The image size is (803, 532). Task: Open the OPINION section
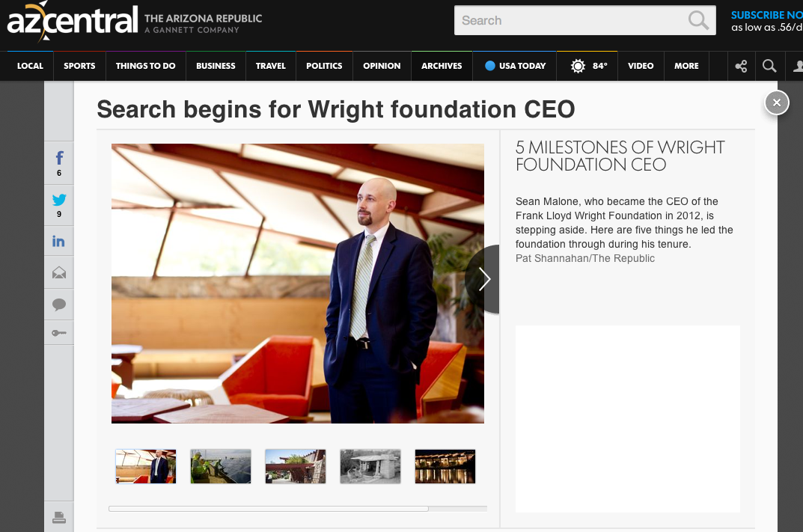[382, 66]
